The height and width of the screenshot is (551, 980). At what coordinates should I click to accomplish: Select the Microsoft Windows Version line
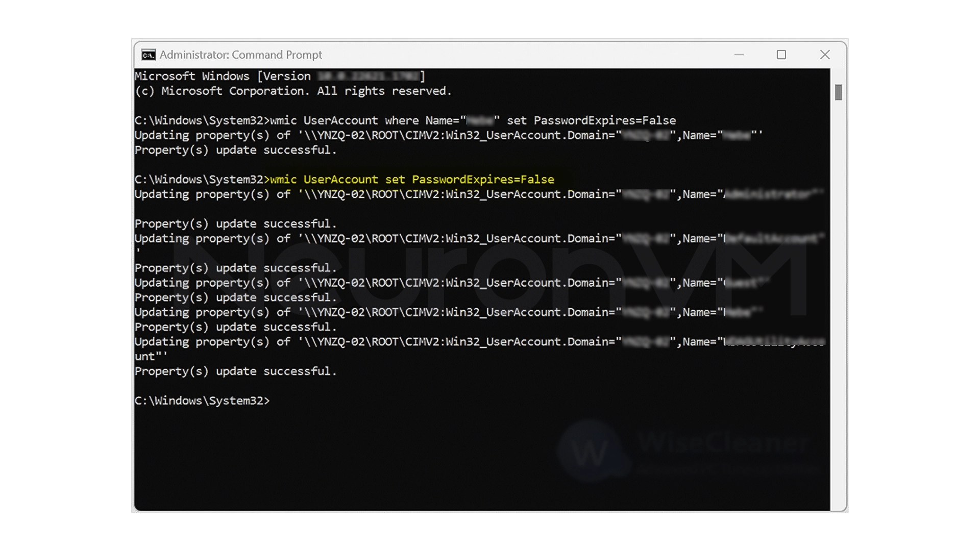click(278, 76)
